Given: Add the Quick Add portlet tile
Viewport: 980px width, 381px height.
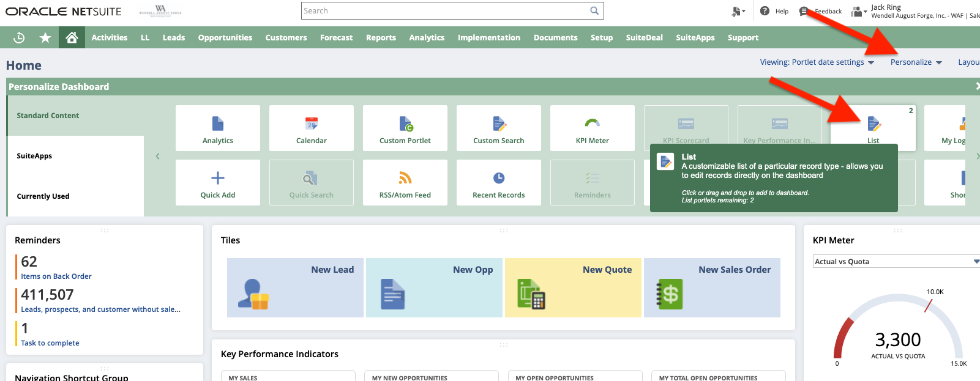Looking at the screenshot, I should click(218, 182).
